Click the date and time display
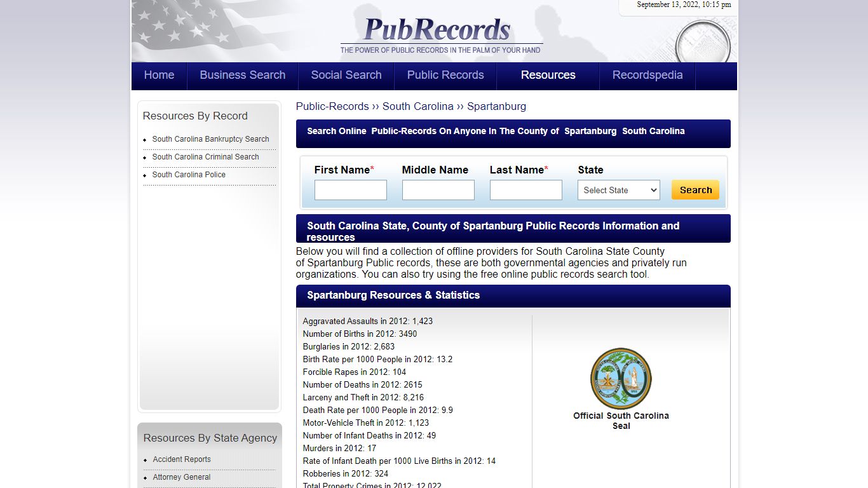 (x=684, y=4)
